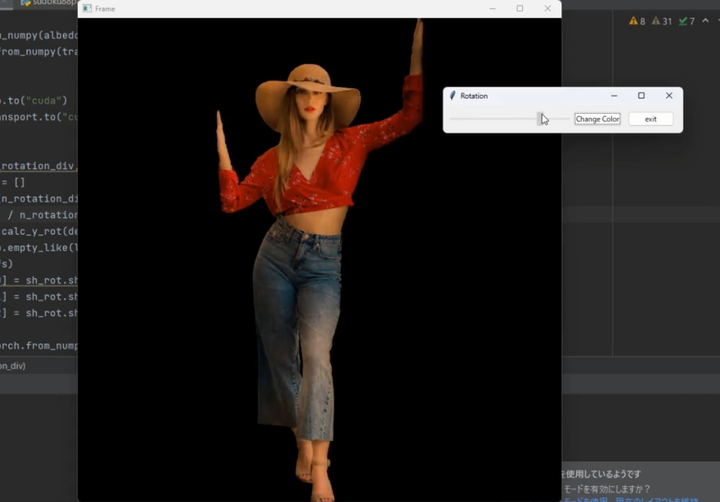Click the green typo checkmark showing 7

click(683, 21)
